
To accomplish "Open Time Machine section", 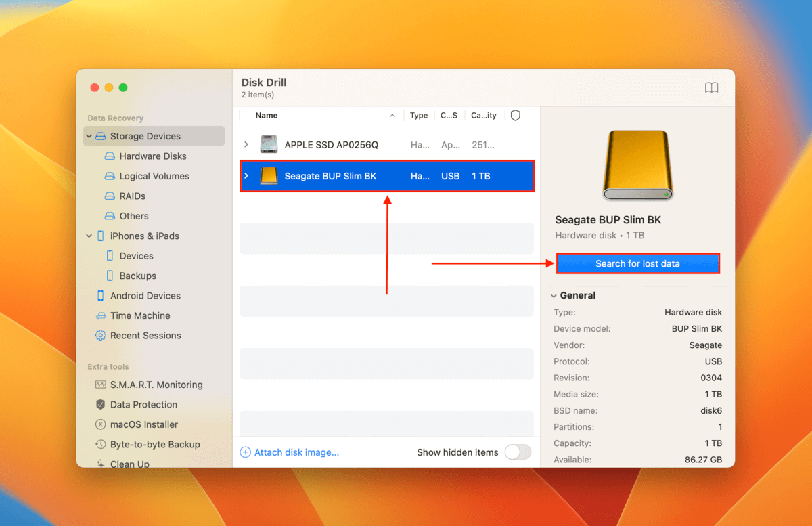I will coord(140,315).
